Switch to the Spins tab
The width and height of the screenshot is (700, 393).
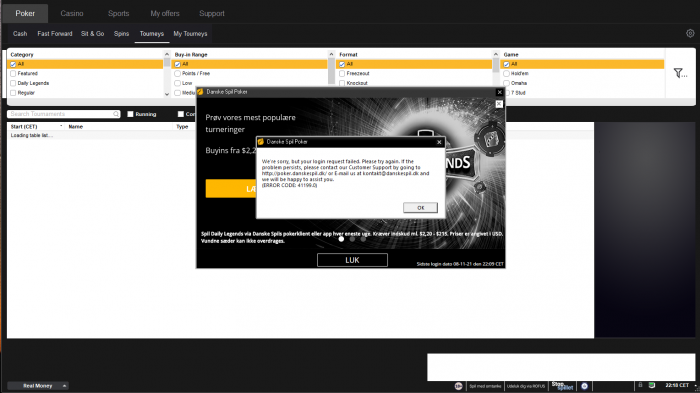[121, 34]
